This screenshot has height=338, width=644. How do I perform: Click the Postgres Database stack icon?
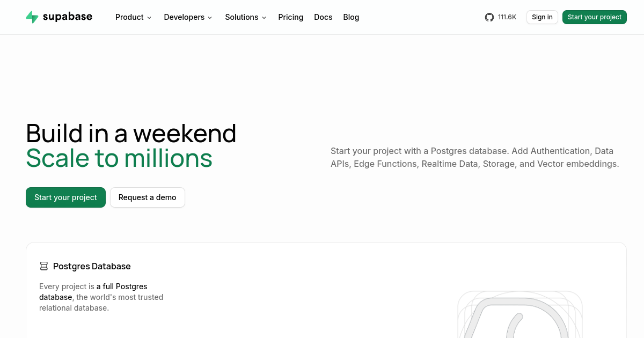click(x=44, y=266)
